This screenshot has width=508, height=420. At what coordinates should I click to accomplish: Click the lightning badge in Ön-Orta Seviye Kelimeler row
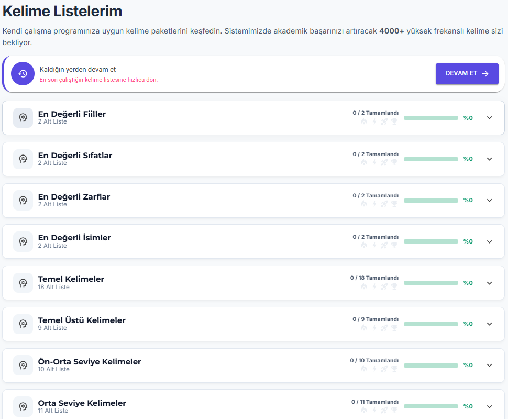click(x=374, y=369)
